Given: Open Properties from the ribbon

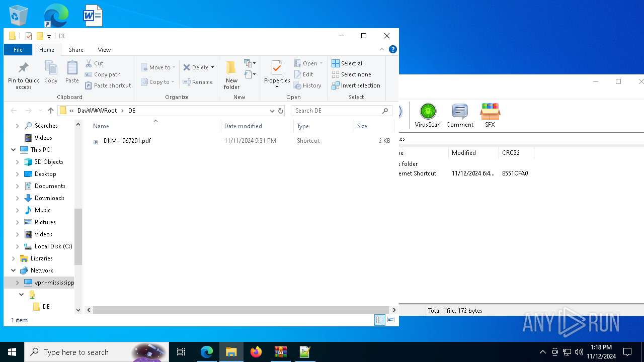Looking at the screenshot, I should click(277, 74).
